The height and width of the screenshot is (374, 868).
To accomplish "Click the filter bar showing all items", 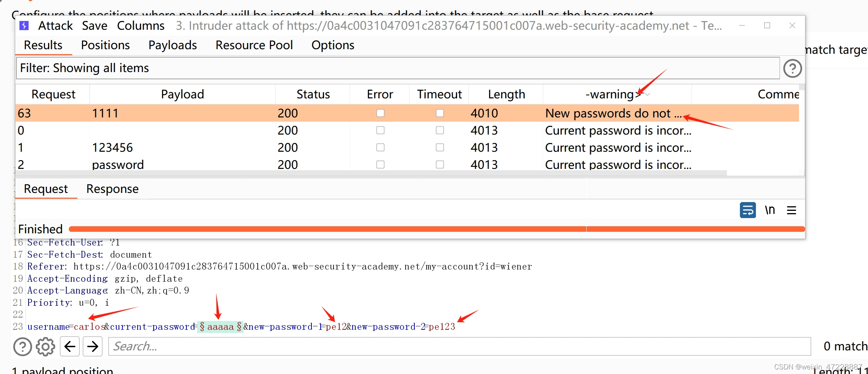I will click(398, 68).
